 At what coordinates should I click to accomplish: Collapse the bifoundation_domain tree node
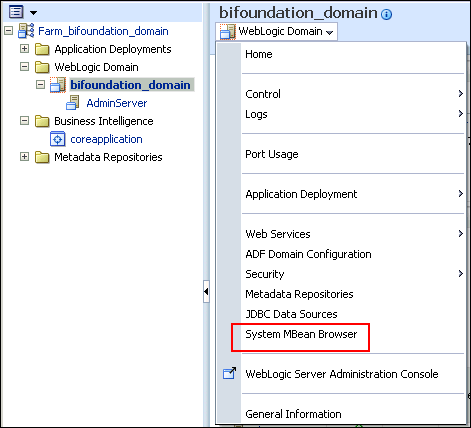click(40, 85)
